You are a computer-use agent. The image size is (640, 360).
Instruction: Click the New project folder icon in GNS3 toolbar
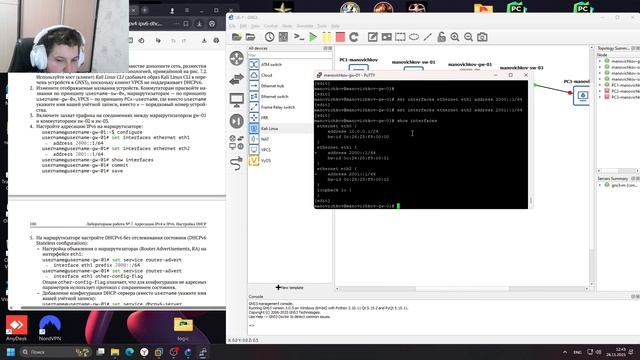tap(236, 37)
